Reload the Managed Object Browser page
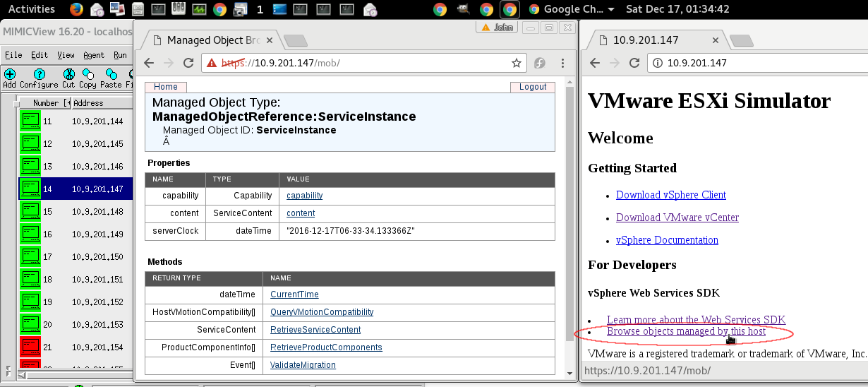Screen dimensions: 868x387 pyautogui.click(x=188, y=63)
